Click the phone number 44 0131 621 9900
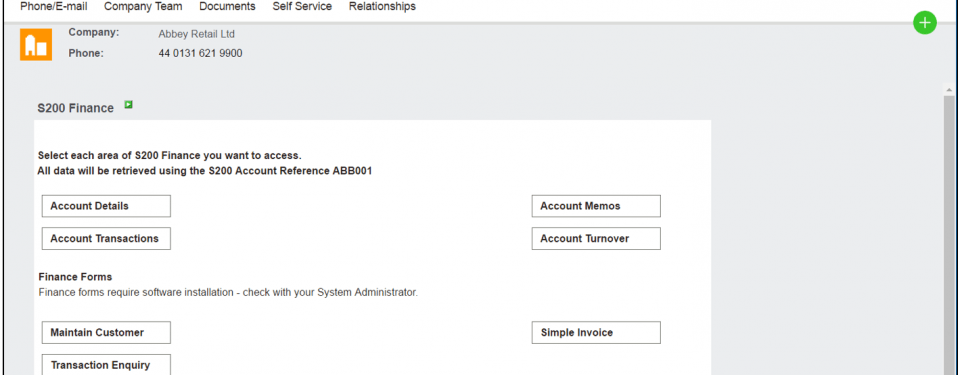 (200, 53)
